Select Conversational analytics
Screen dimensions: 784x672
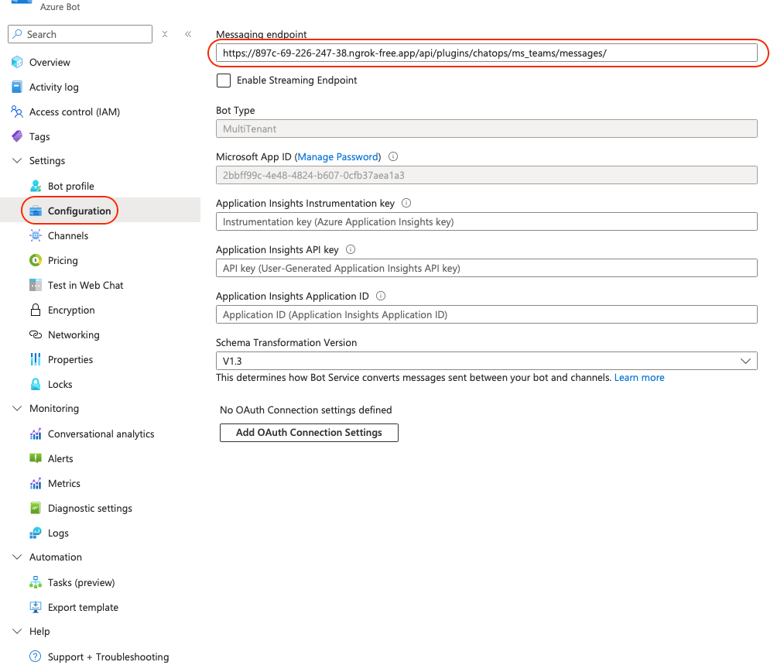point(101,434)
